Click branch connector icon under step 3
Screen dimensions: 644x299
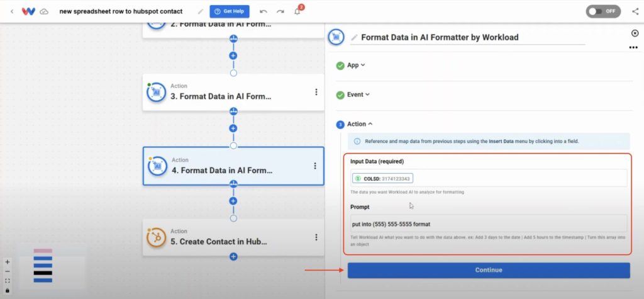(233, 111)
